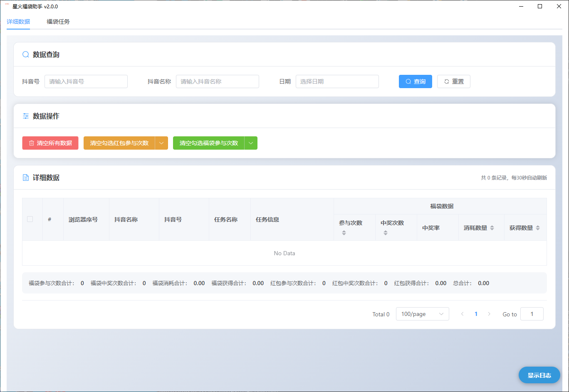Click the previous page arrow in pagination

(462, 314)
